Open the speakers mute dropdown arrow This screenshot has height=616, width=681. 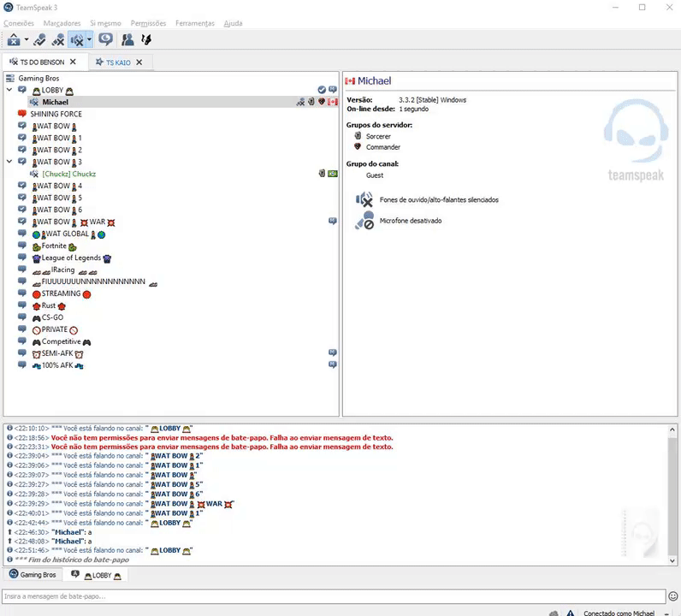89,39
